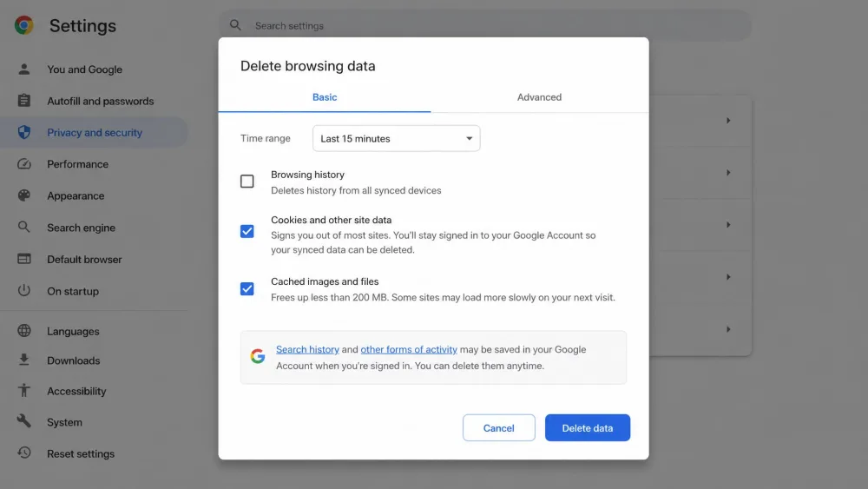Click the person icon for You and Google
Image resolution: width=868 pixels, height=489 pixels.
pyautogui.click(x=23, y=69)
